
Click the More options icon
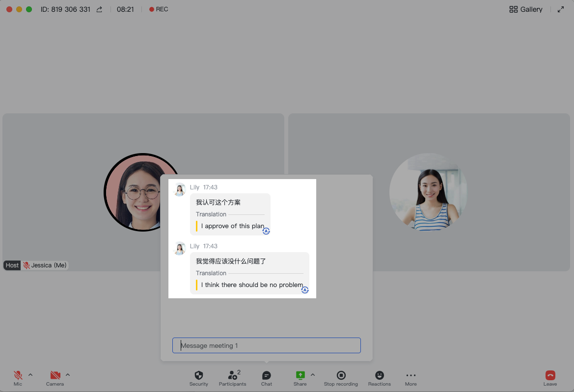coord(410,375)
